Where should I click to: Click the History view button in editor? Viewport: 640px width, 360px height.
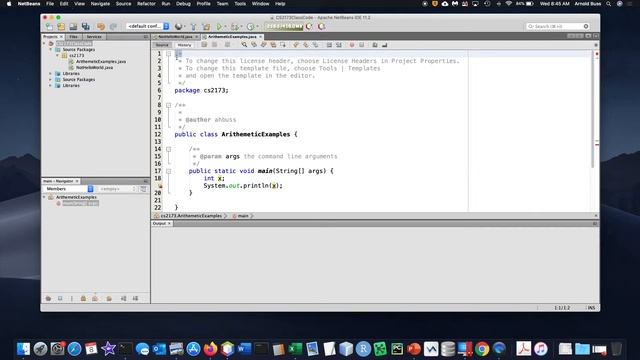coord(184,45)
